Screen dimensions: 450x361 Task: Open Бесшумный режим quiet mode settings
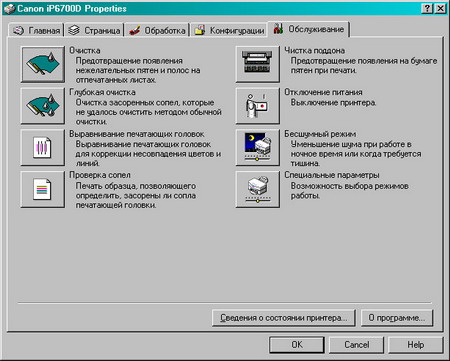(258, 148)
